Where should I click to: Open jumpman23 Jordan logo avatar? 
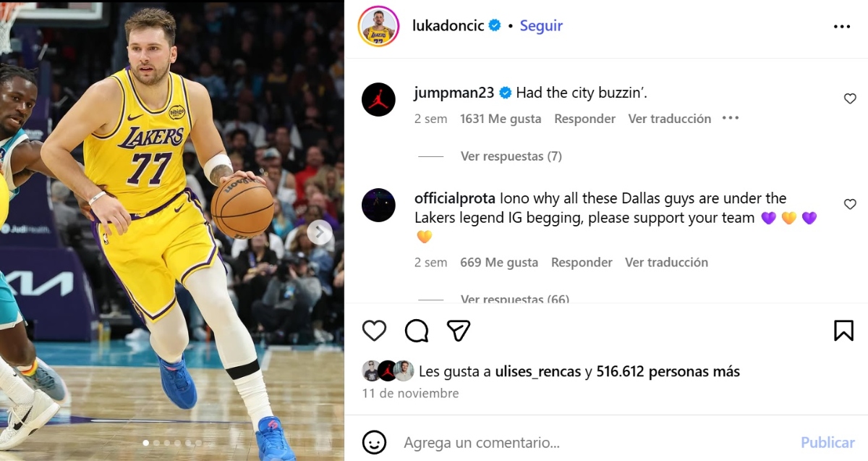(378, 99)
